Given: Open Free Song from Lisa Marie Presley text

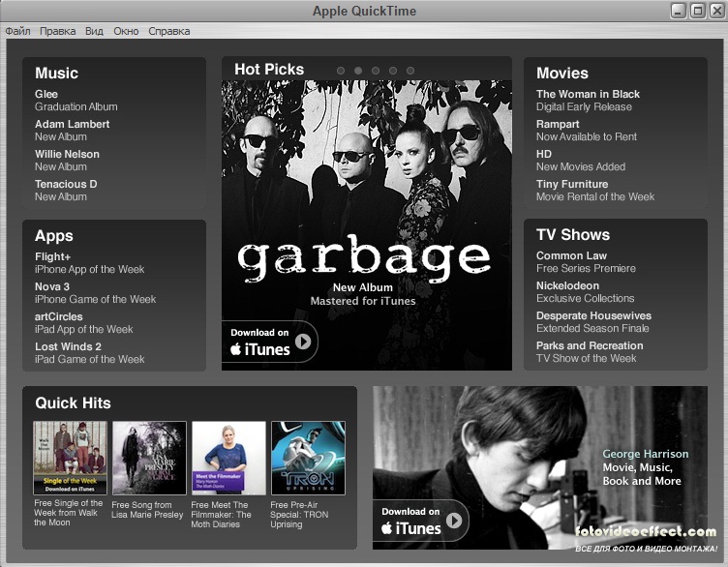Looking at the screenshot, I should click(148, 510).
